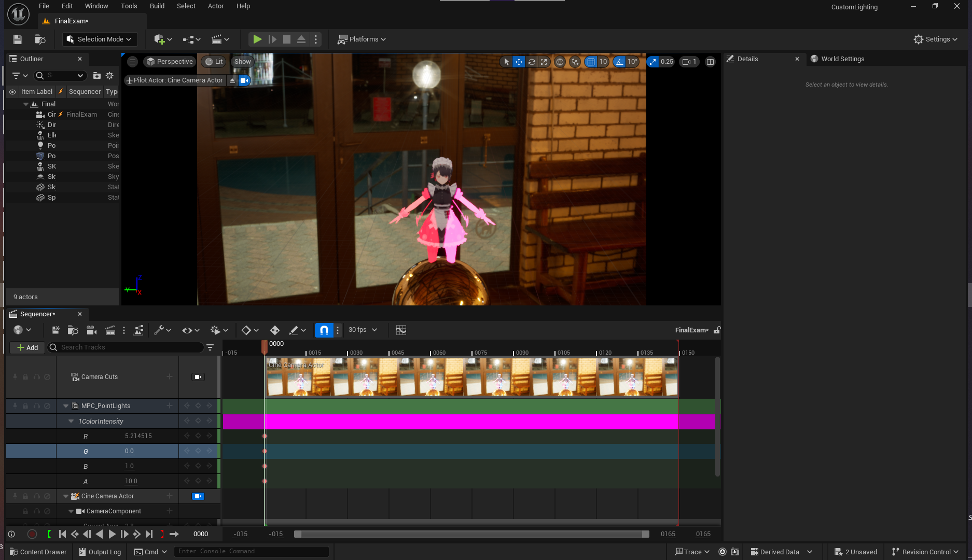Click the eject icon to stop piloting the camera

coord(232,80)
